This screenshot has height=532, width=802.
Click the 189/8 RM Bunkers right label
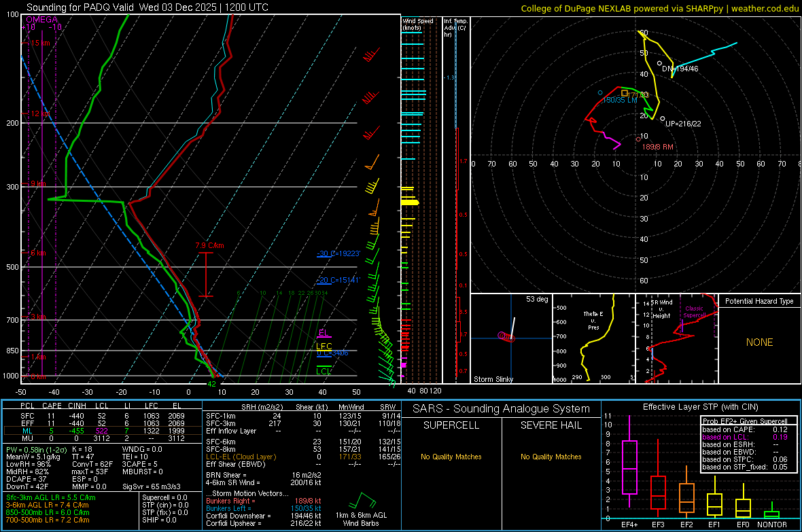pyautogui.click(x=657, y=147)
